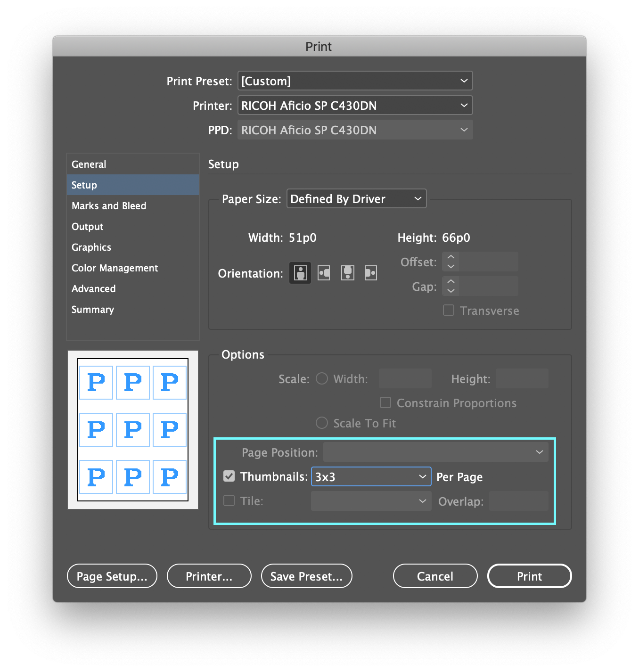Click the Height value 66p0
This screenshot has height=672, width=639.
tap(456, 238)
